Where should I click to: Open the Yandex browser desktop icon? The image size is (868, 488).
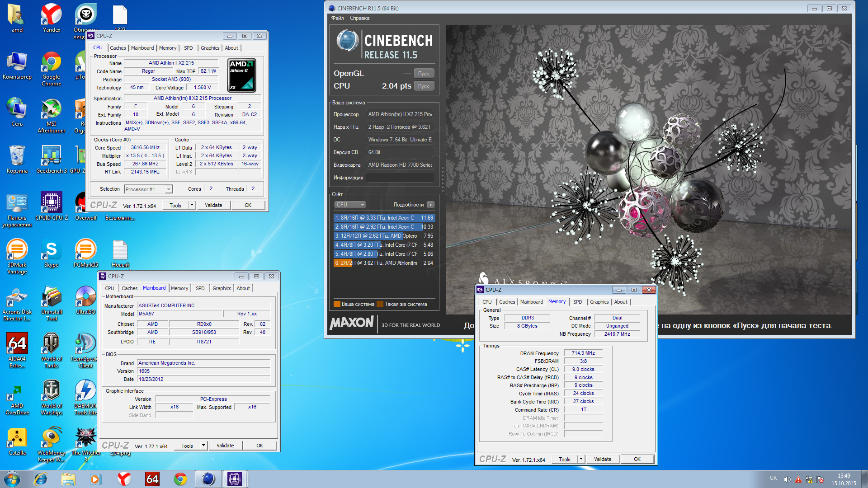[x=52, y=18]
